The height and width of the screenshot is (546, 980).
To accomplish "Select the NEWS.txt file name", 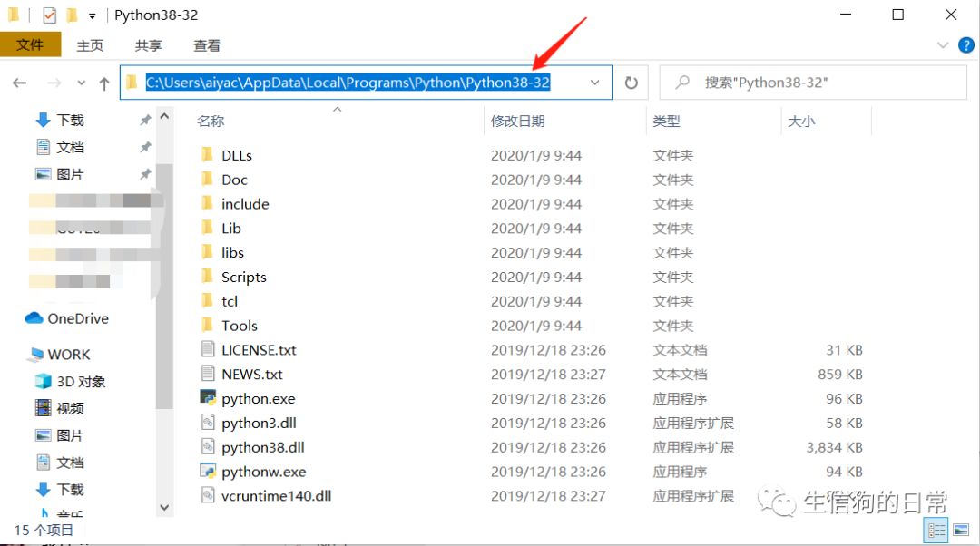I will pos(252,375).
